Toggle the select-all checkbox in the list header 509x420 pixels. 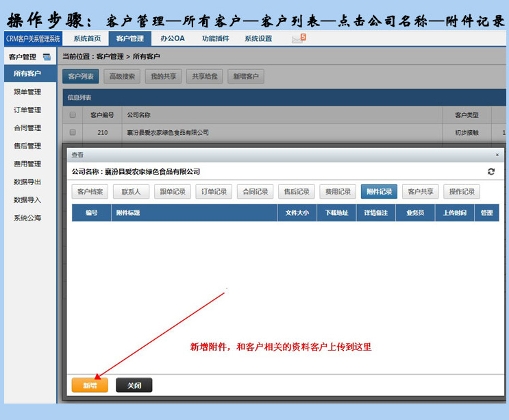(73, 115)
